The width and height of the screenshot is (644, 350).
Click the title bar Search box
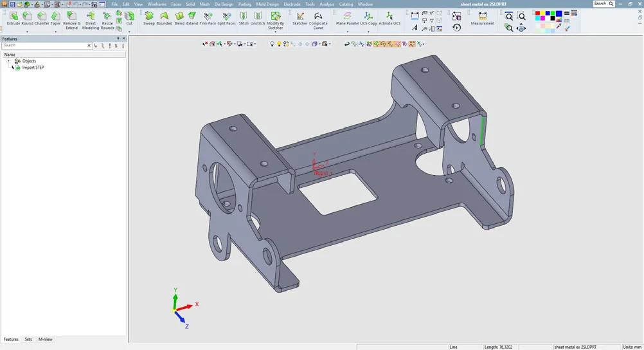pyautogui.click(x=604, y=4)
